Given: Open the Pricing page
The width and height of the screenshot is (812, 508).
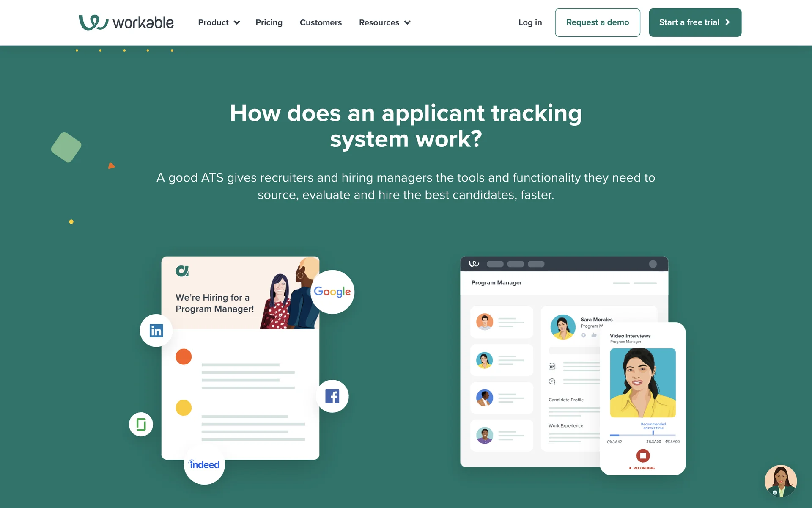Looking at the screenshot, I should tap(269, 22).
